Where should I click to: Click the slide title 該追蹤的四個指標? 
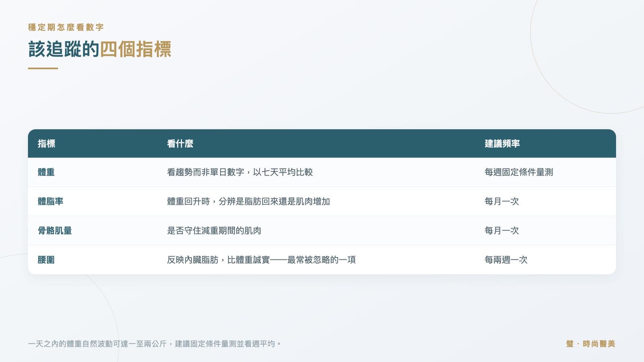100,49
